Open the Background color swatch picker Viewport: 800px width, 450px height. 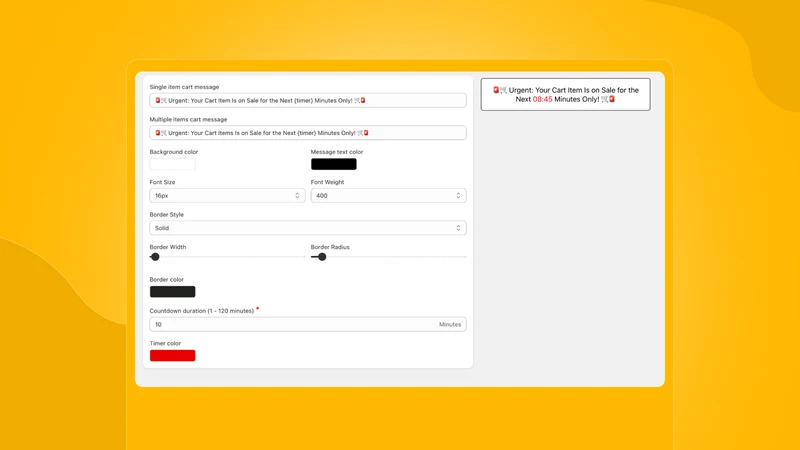pos(172,164)
